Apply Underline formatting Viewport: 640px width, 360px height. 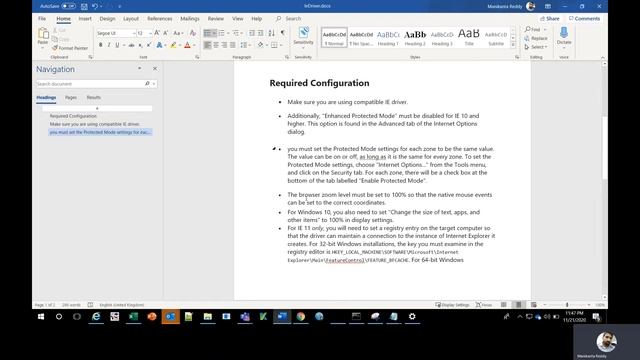tap(117, 45)
